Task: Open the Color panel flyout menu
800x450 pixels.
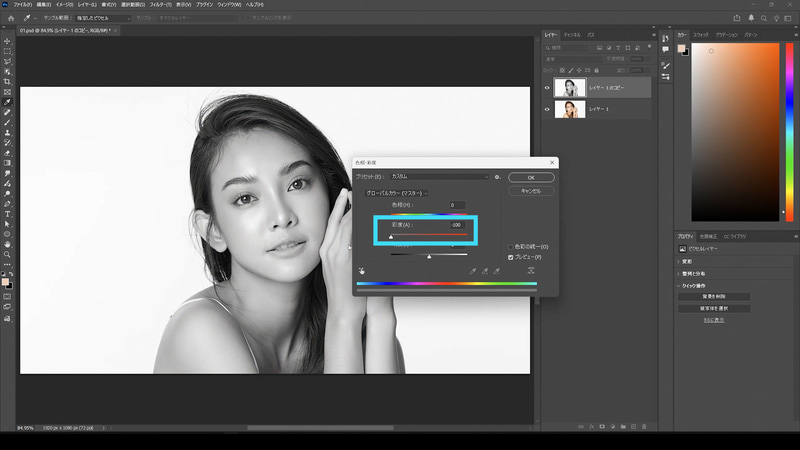Action: point(795,35)
